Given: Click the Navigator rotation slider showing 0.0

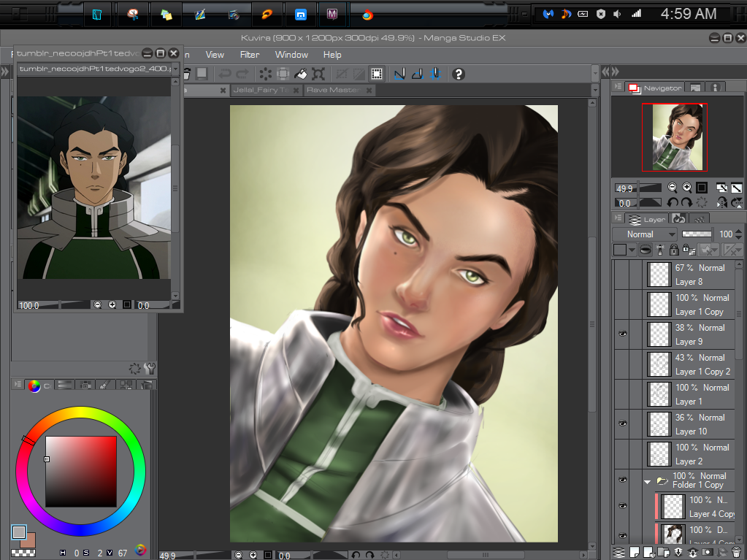Looking at the screenshot, I should [638, 203].
